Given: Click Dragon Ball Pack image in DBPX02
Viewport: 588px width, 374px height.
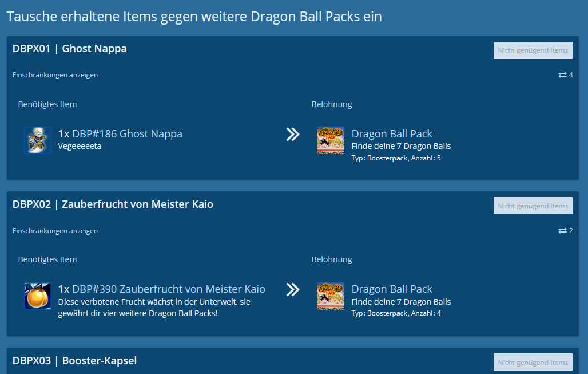Looking at the screenshot, I should (331, 296).
